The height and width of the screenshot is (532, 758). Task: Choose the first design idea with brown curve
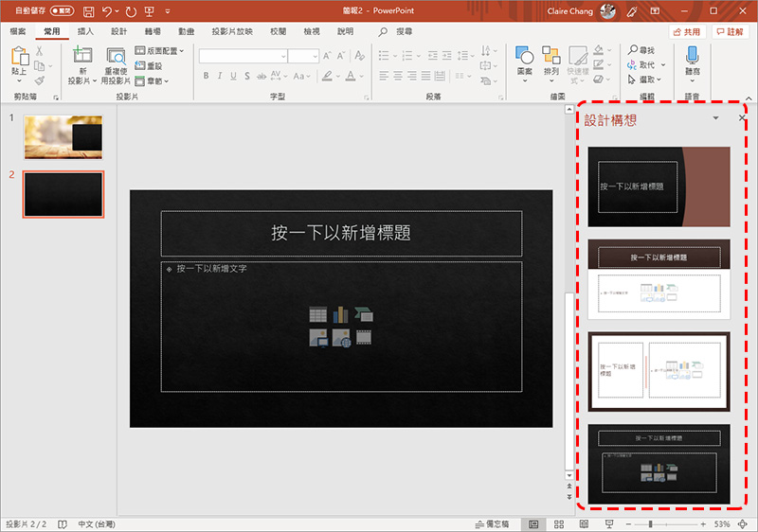pos(659,186)
